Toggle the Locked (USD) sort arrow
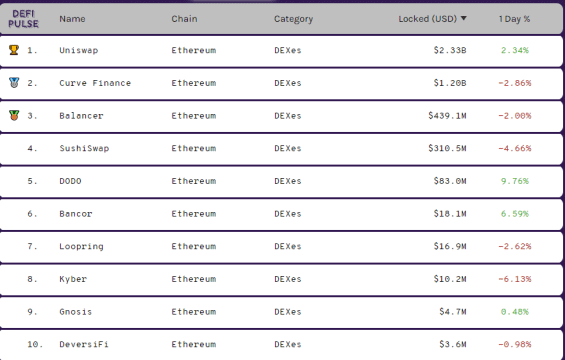 click(x=464, y=18)
